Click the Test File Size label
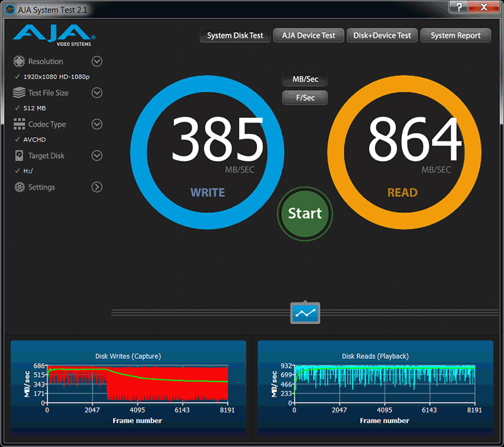504x447 pixels. pos(49,93)
